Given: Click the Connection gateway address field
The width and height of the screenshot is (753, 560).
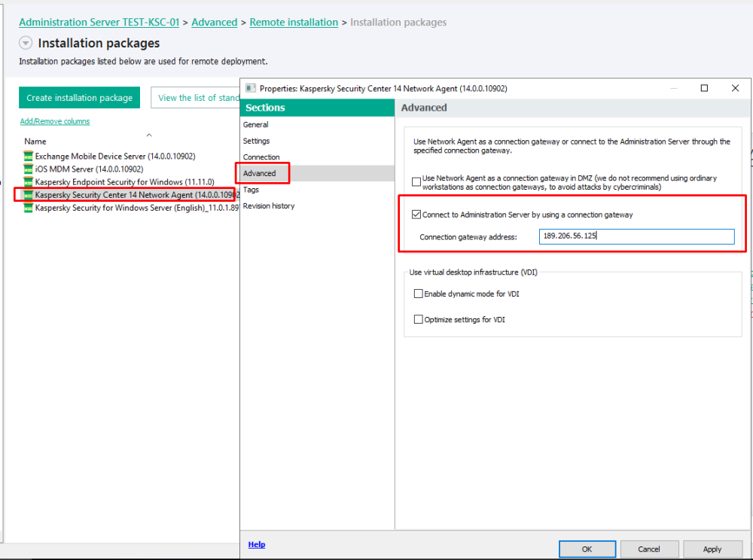Looking at the screenshot, I should [x=636, y=236].
